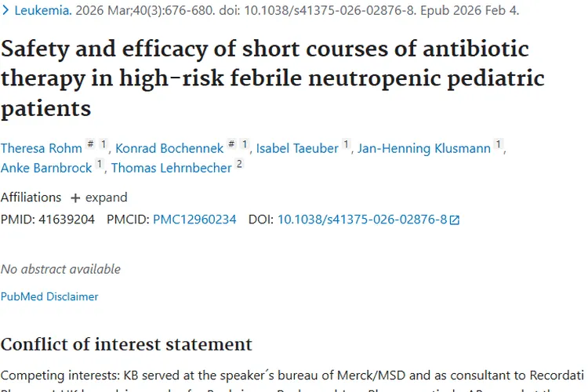The height and width of the screenshot is (392, 588).
Task: Click affiliation superscript 2 after Thomas Lehrnbecher
Action: 239,165
